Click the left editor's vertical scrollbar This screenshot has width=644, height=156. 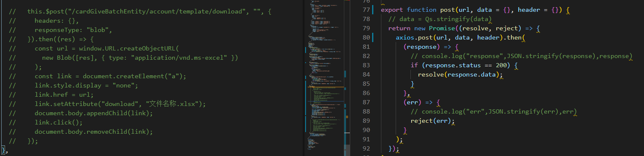[x=347, y=78]
